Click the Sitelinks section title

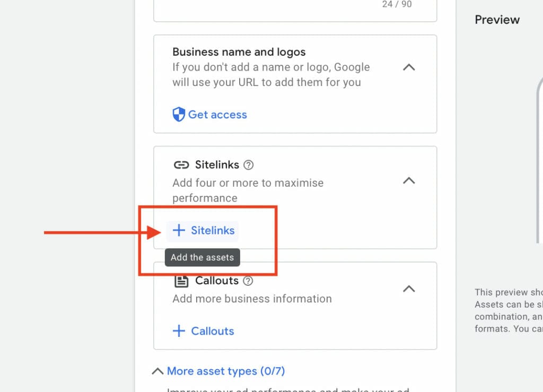point(217,165)
